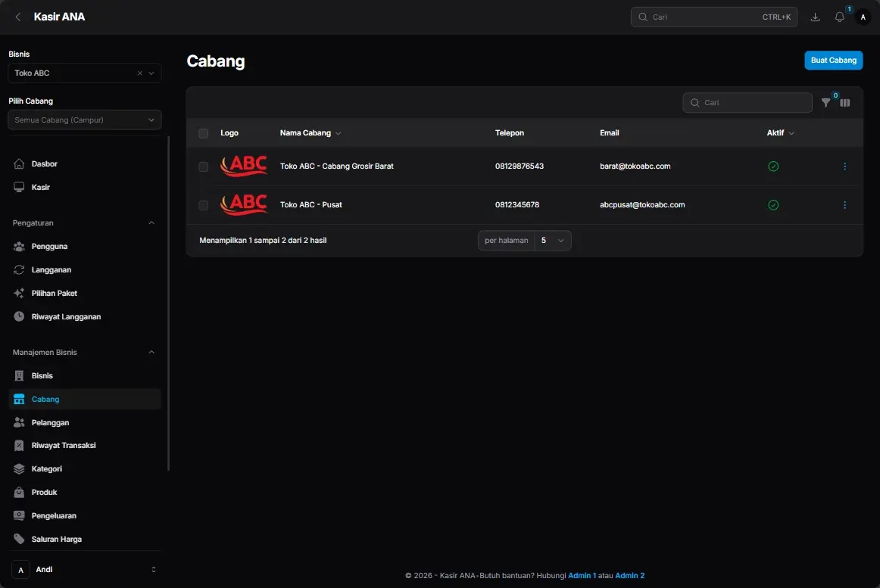This screenshot has height=588, width=880.
Task: Open Bisnis under Manajemen Bisnis
Action: (x=85, y=376)
